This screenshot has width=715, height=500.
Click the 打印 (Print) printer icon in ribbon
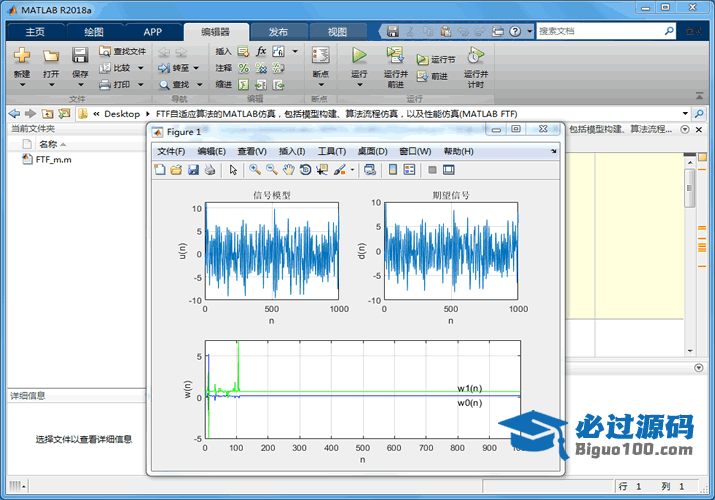tap(105, 85)
